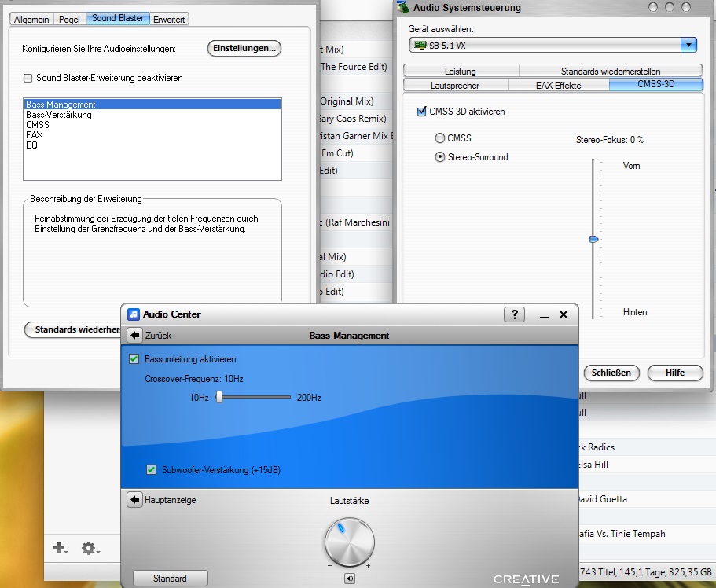The image size is (716, 588).
Task: Click the 743 Titel status bar text
Action: (x=646, y=572)
